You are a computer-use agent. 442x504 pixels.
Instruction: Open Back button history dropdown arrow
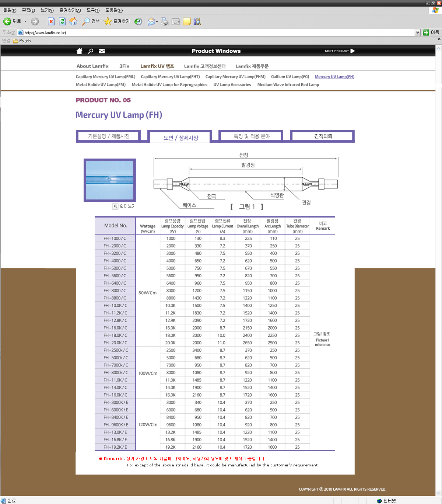pos(25,21)
